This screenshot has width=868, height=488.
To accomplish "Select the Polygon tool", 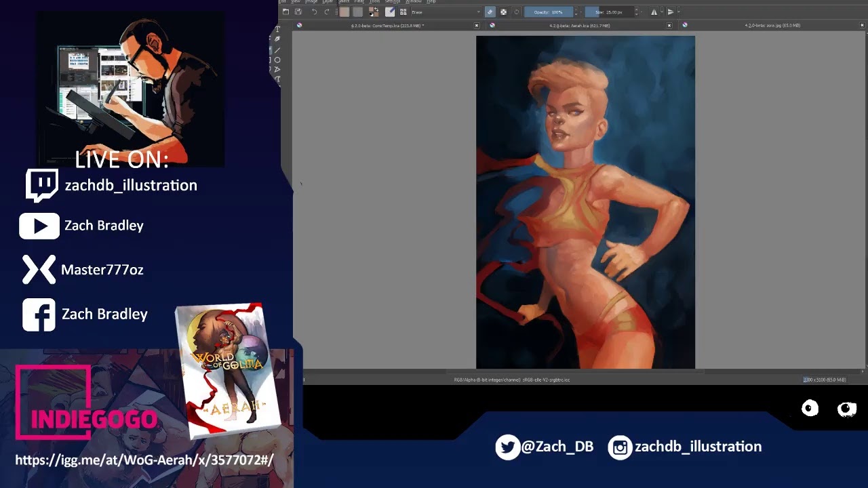I will (x=277, y=70).
